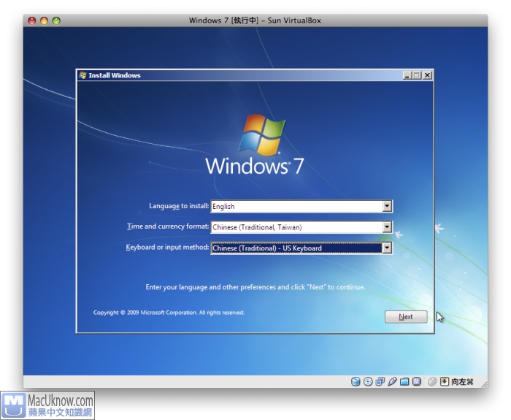
Task: Expand the Keyboard or input method dropdown arrow
Action: (x=387, y=248)
